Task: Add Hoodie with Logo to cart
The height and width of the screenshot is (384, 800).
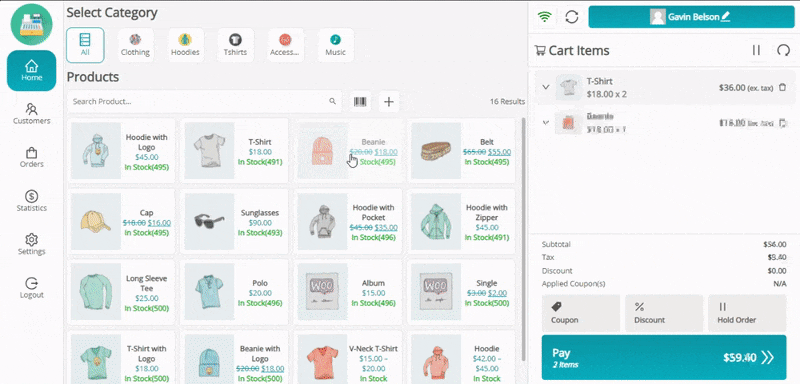Action: coord(121,151)
